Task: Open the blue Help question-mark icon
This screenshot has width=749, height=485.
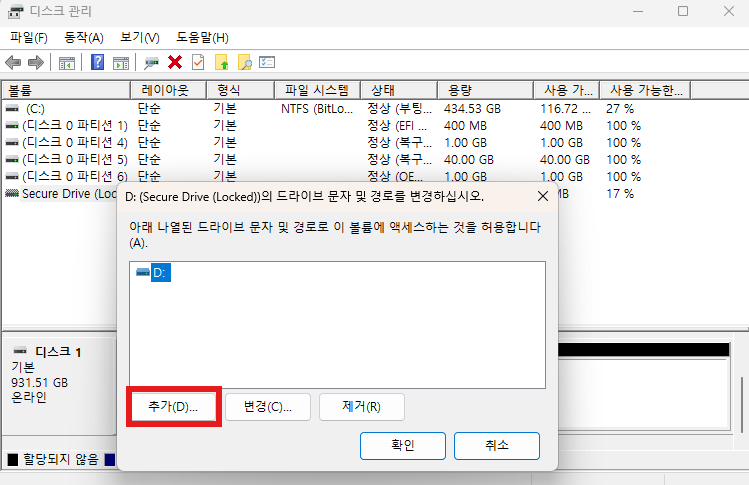Action: (x=97, y=62)
